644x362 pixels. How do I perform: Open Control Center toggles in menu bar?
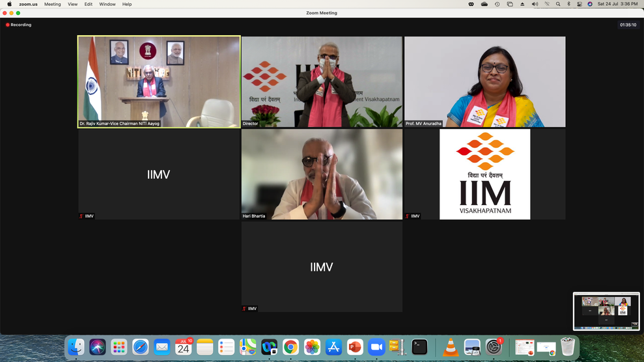tap(580, 4)
